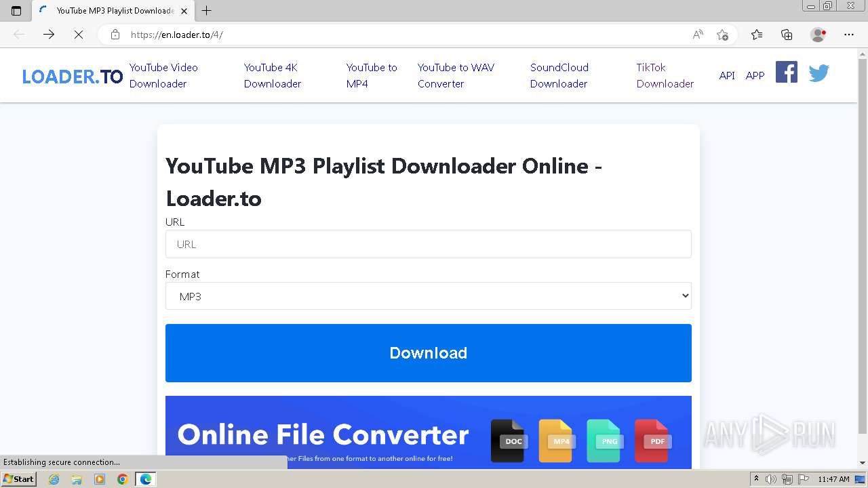Launch Internet Explorer from taskbar

point(54,479)
